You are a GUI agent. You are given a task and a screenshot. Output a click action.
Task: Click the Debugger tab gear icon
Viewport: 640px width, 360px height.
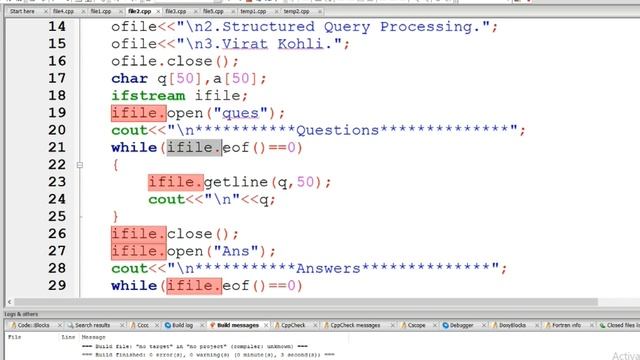445,325
